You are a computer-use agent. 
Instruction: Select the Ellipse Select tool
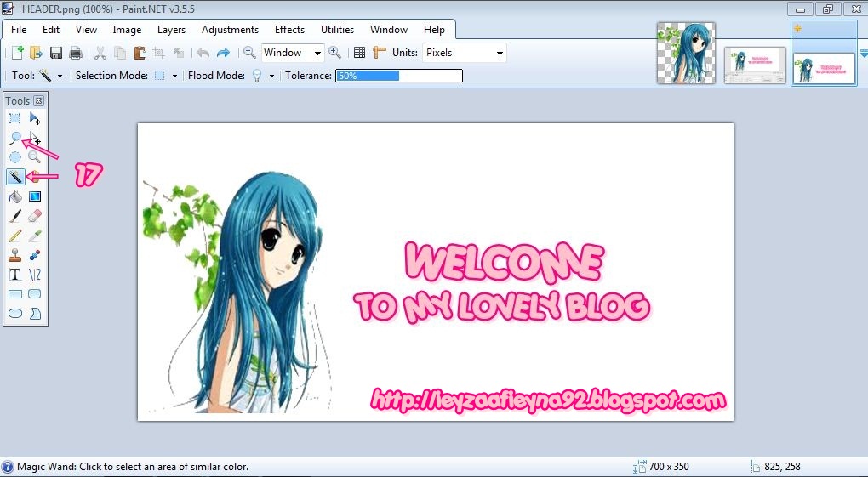click(15, 157)
